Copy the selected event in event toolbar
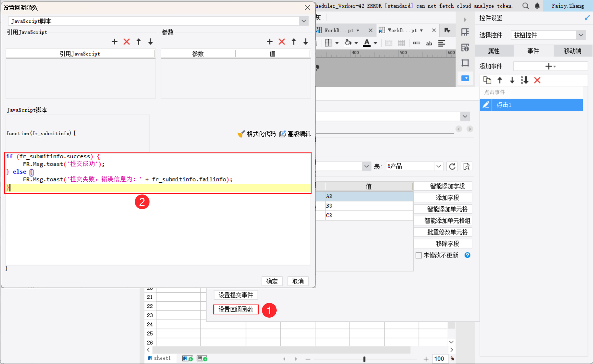Screen dimensions: 593x364 click(487, 80)
